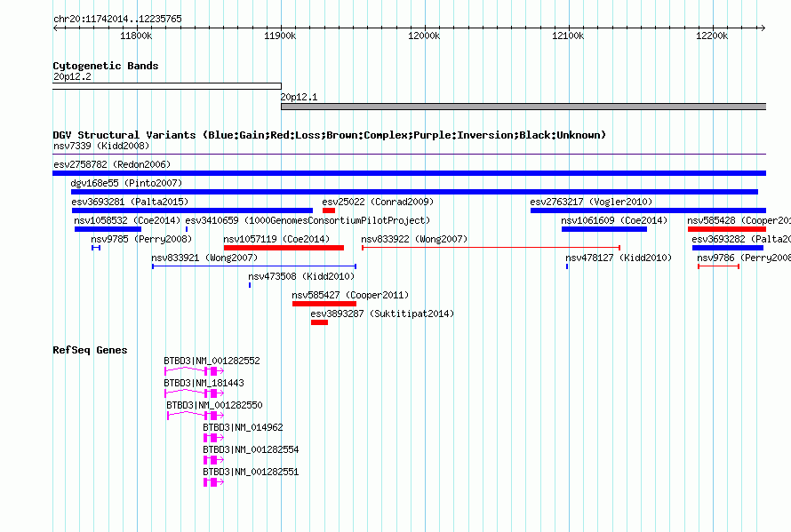The height and width of the screenshot is (532, 791).
Task: Open the nsv585428 (Cooper2011) loss label
Action: coord(739,220)
